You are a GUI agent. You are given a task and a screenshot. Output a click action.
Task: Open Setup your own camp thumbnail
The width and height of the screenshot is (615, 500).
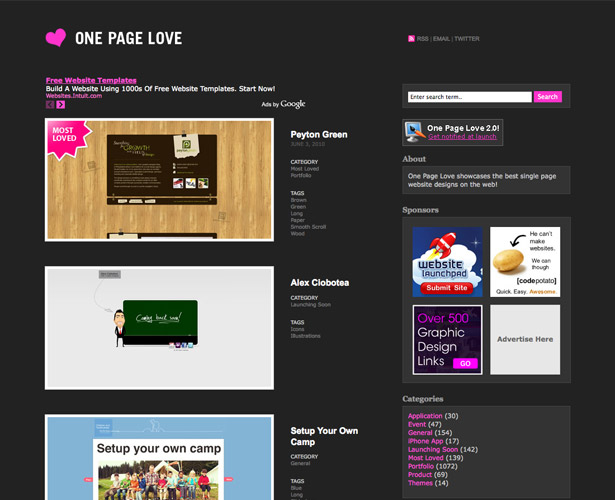(159, 457)
